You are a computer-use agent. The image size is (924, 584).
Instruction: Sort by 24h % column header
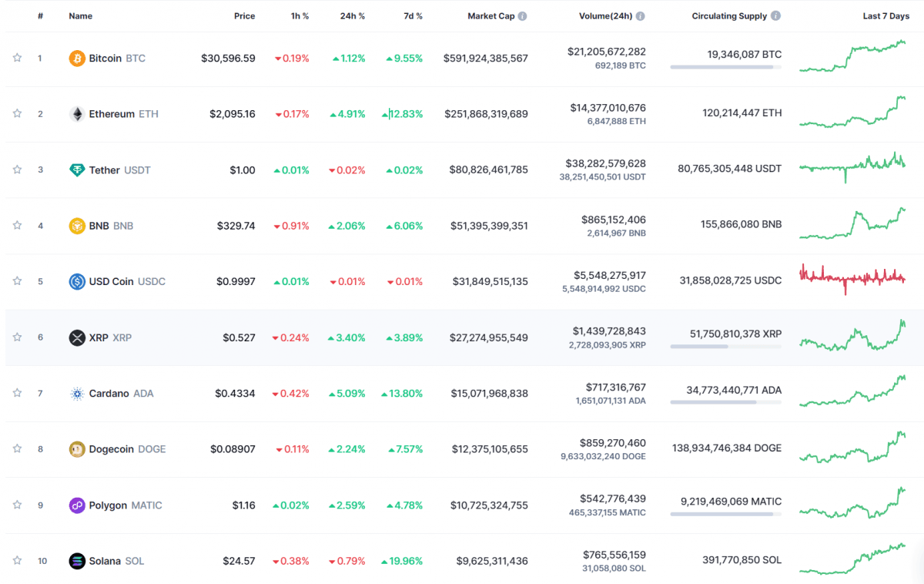tap(353, 16)
